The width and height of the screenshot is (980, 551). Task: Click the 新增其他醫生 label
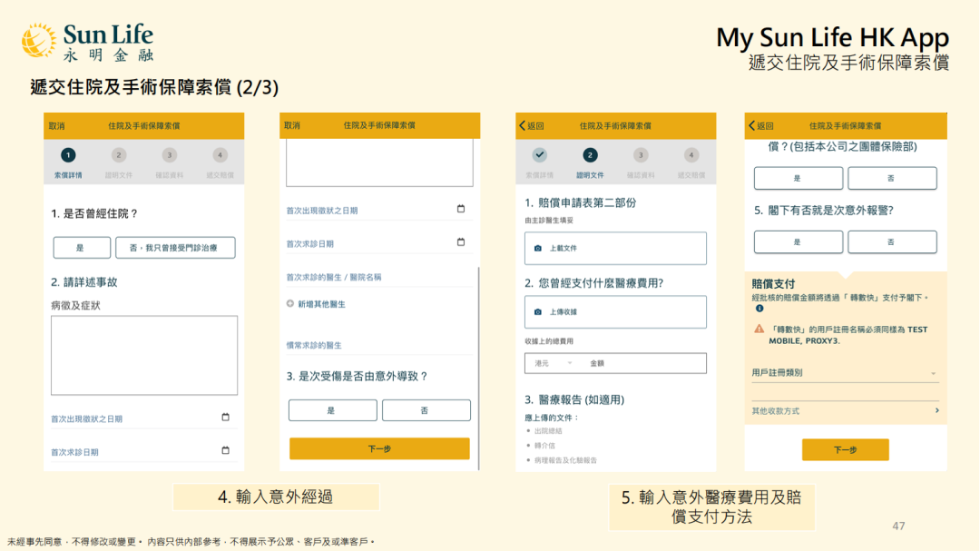point(321,304)
